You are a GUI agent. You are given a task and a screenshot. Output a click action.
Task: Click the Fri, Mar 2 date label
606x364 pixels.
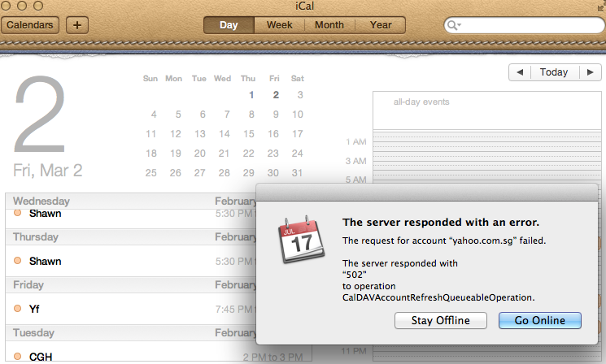47,171
